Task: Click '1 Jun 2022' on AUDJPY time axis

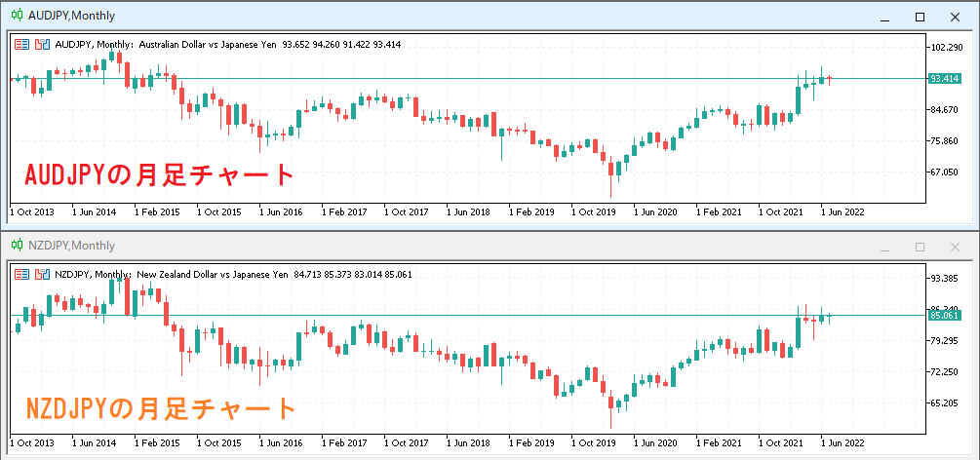Action: [x=843, y=211]
